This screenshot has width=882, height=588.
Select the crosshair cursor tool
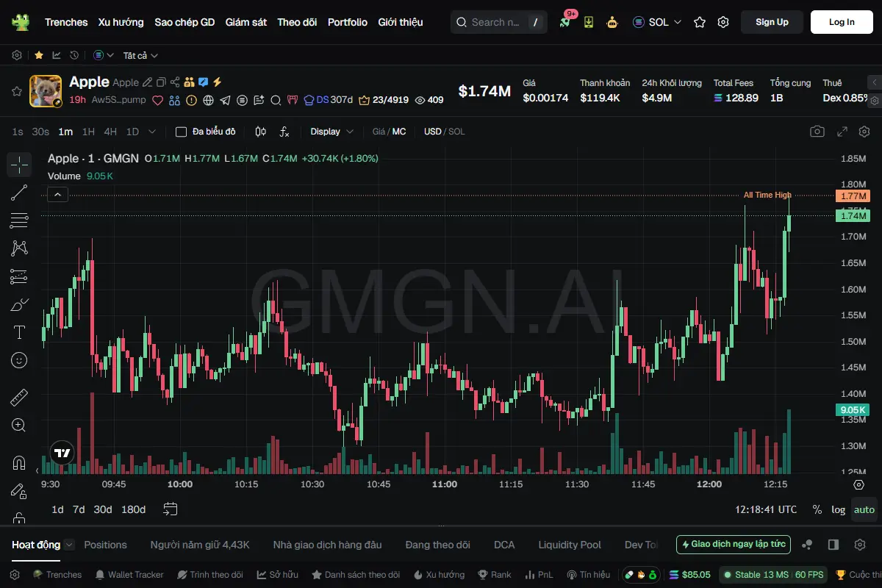19,165
